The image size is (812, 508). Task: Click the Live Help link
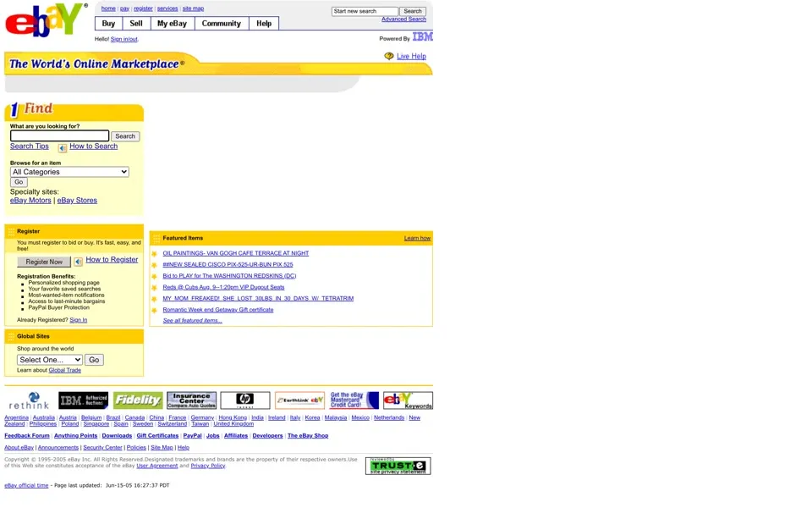click(411, 56)
